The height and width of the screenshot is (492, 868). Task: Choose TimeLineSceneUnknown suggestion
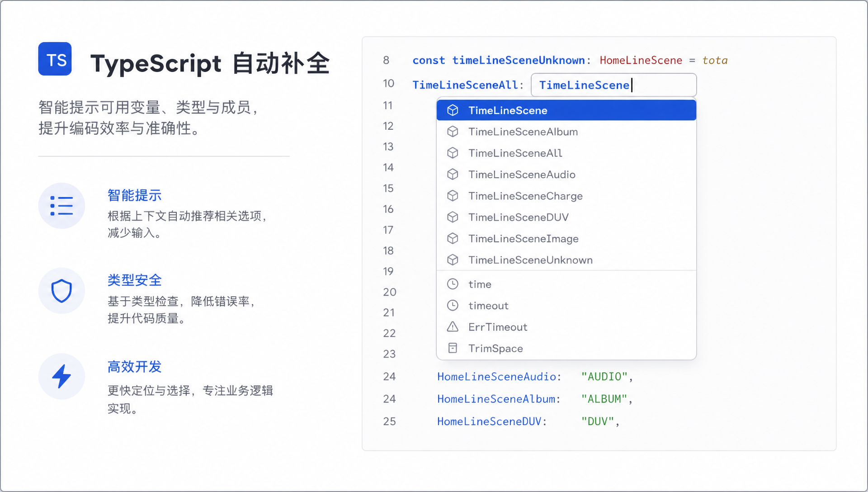(566, 260)
